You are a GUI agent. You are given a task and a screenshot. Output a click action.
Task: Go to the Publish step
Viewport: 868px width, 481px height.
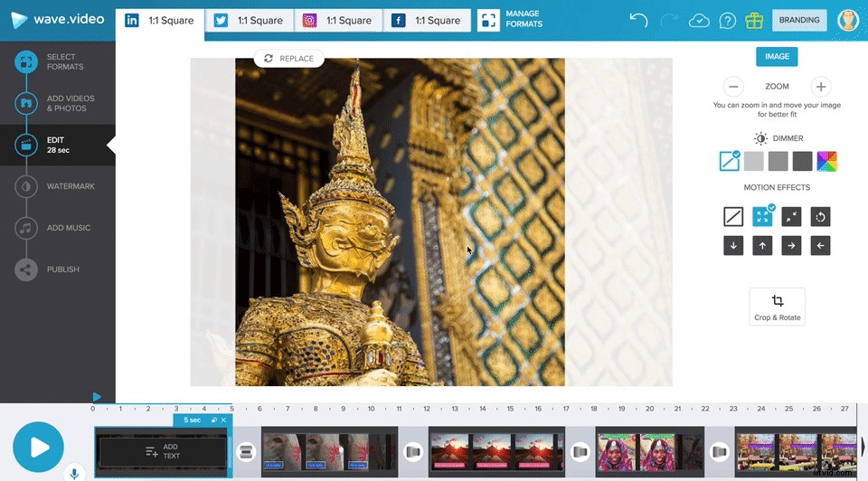(58, 269)
